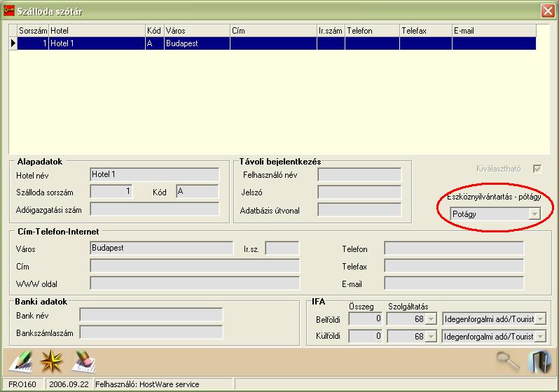Click the Hotel név input field
Screen dimensions: 559x392
pos(154,174)
